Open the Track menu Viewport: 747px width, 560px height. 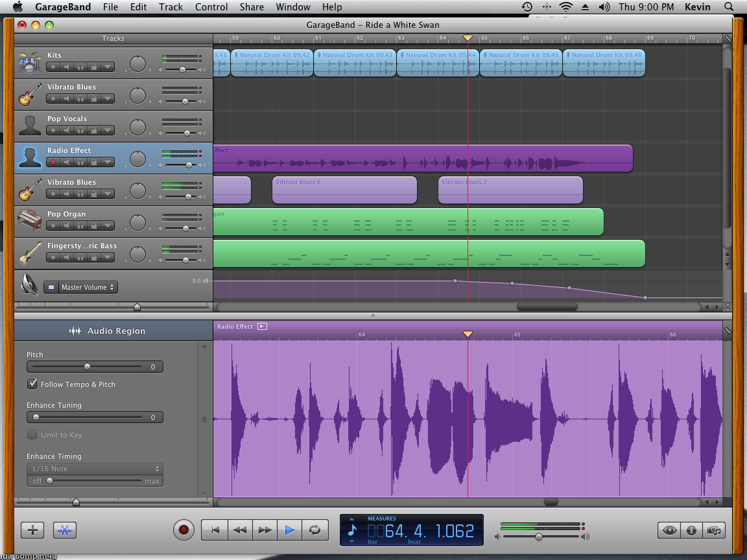click(x=171, y=6)
